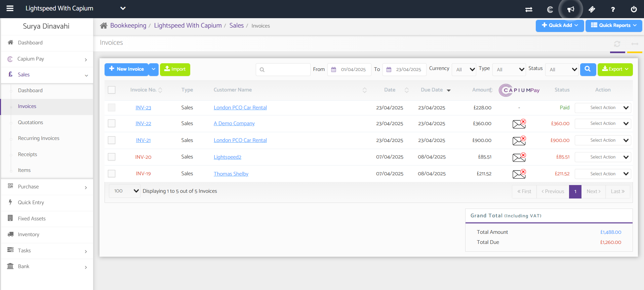Click the Fixed Assets building icon

pyautogui.click(x=10, y=218)
